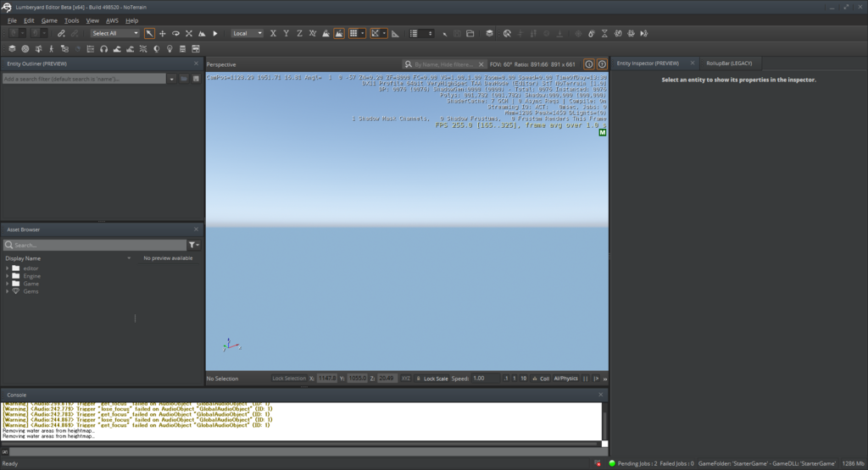Click the XYZ button in viewport status bar
This screenshot has height=470, width=868.
click(x=406, y=379)
